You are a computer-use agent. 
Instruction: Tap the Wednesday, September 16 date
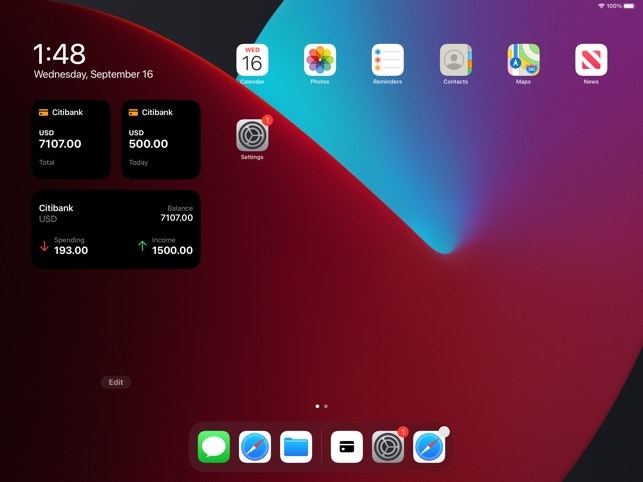93,74
